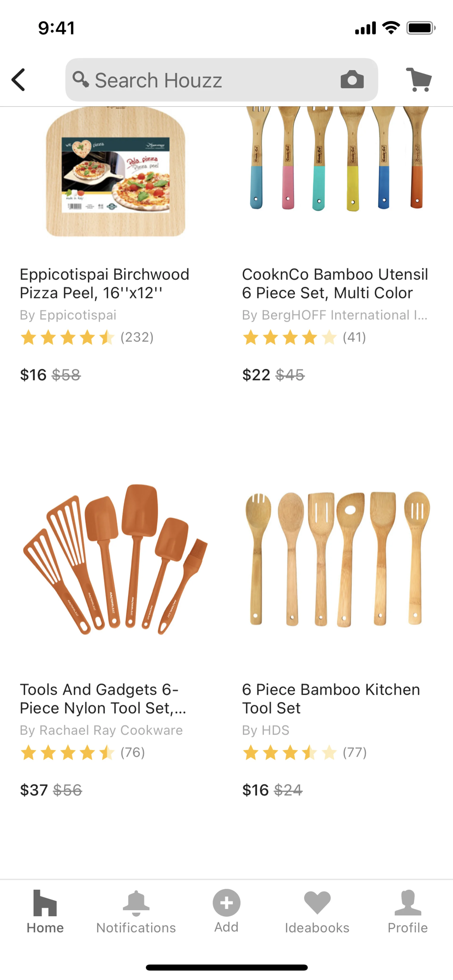
Task: Tap the magnifying glass search icon
Action: pos(81,79)
